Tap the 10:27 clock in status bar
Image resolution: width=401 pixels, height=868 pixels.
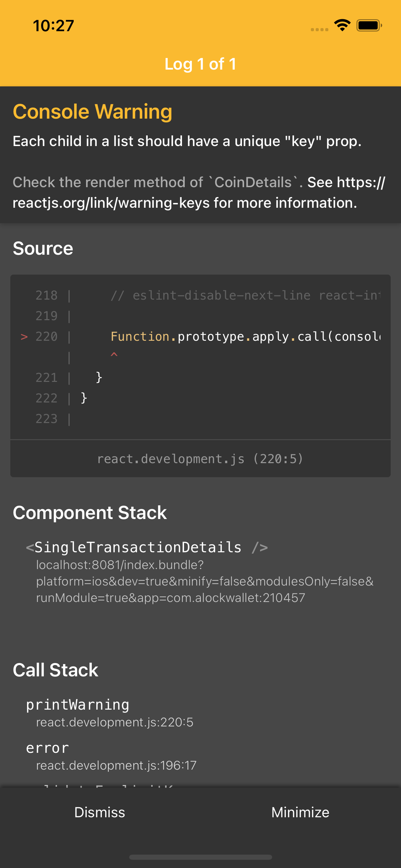tap(53, 26)
